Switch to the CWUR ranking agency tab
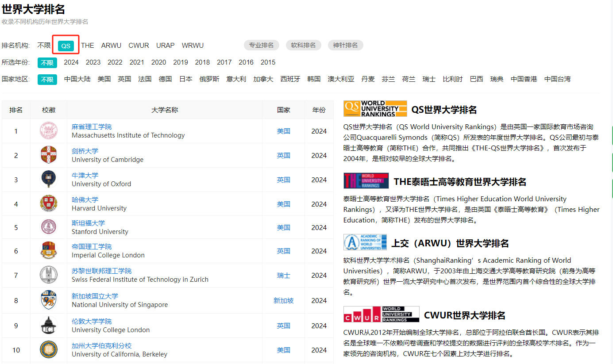613x364 pixels. [x=139, y=45]
